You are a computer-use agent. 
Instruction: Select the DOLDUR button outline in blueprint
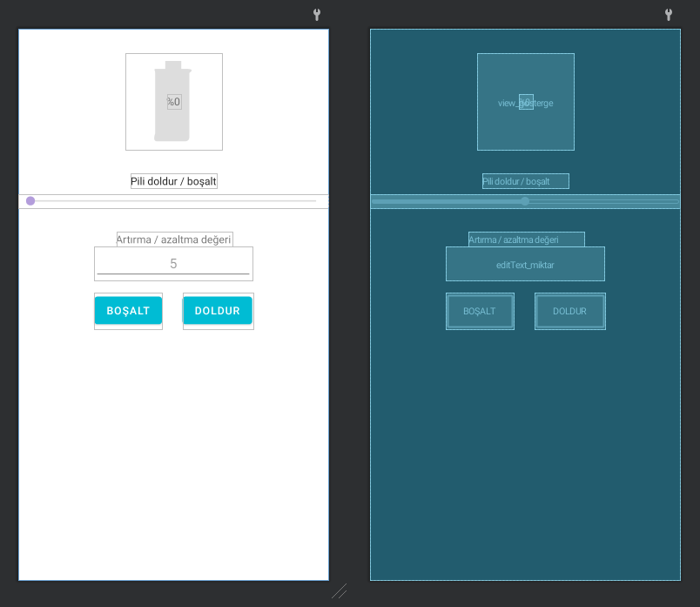pos(569,311)
